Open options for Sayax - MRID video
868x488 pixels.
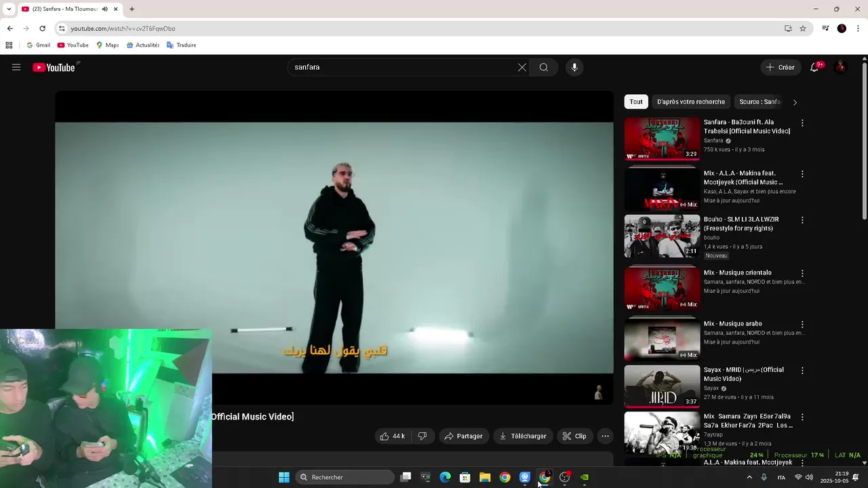point(802,371)
